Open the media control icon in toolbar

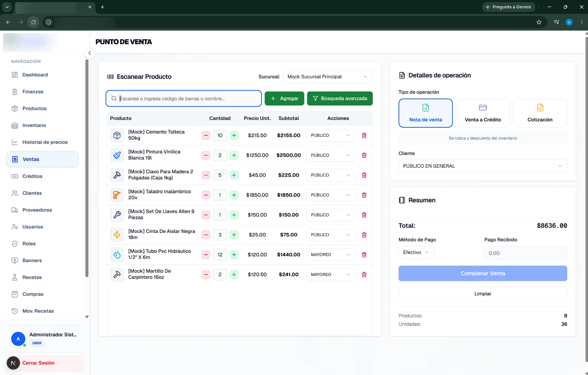tap(556, 22)
